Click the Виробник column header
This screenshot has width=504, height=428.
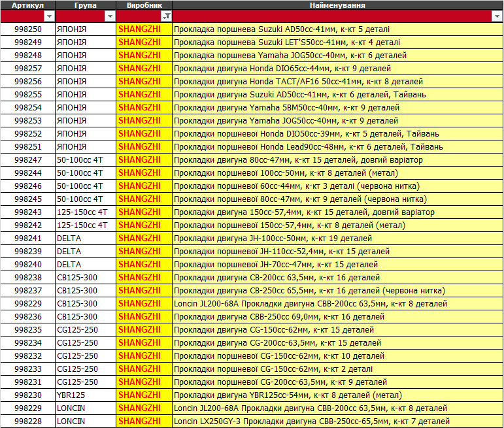tap(144, 5)
